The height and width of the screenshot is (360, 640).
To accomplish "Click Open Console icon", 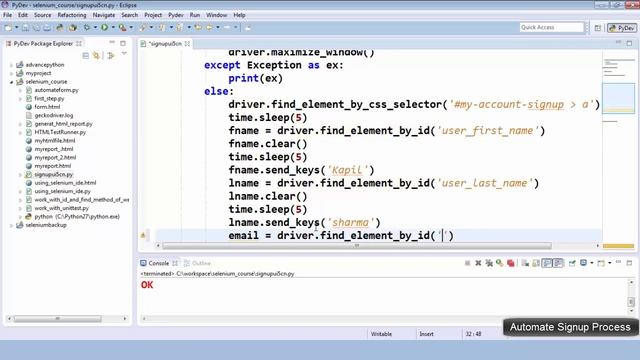I will pyautogui.click(x=601, y=263).
